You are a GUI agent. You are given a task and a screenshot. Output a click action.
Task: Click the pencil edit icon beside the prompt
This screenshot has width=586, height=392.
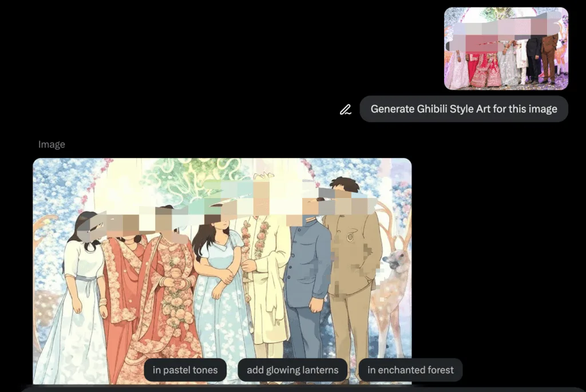pyautogui.click(x=345, y=109)
